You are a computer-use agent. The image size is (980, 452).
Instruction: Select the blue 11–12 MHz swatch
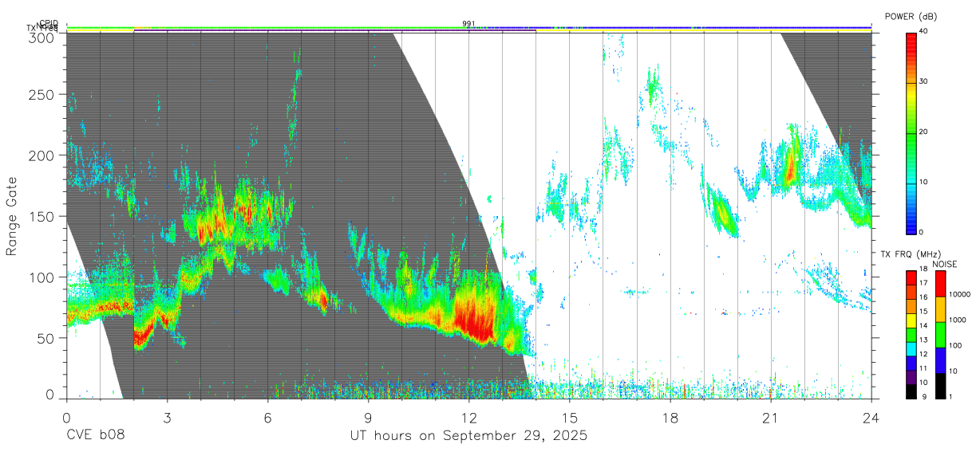point(911,362)
